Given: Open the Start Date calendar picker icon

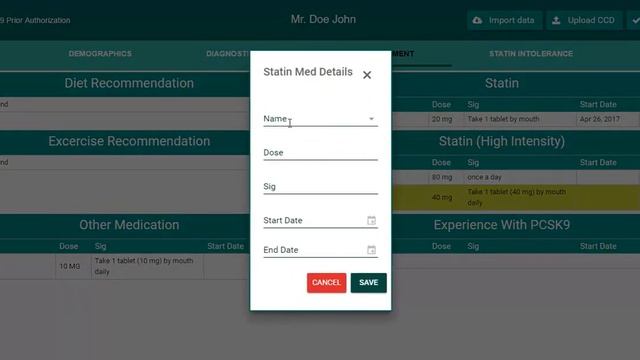Looking at the screenshot, I should point(371,220).
